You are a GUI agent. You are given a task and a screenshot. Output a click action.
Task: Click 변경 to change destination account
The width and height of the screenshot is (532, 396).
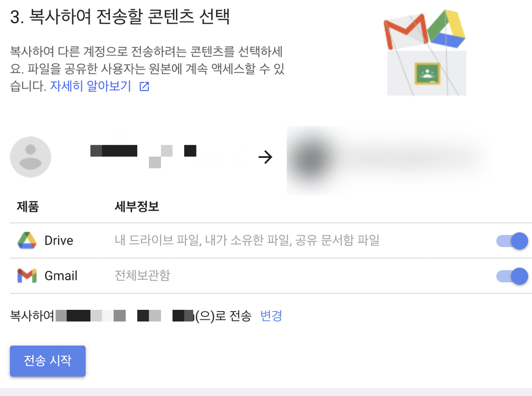[271, 315]
